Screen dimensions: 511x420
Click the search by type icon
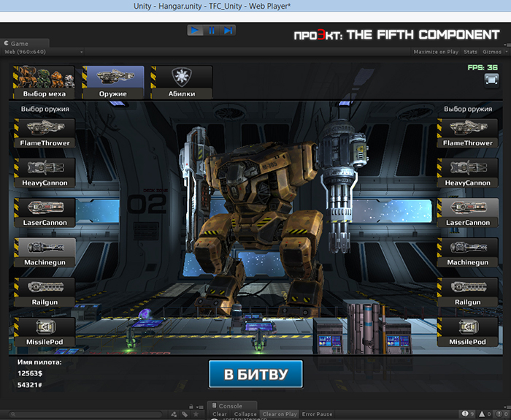pyautogui.click(x=174, y=414)
